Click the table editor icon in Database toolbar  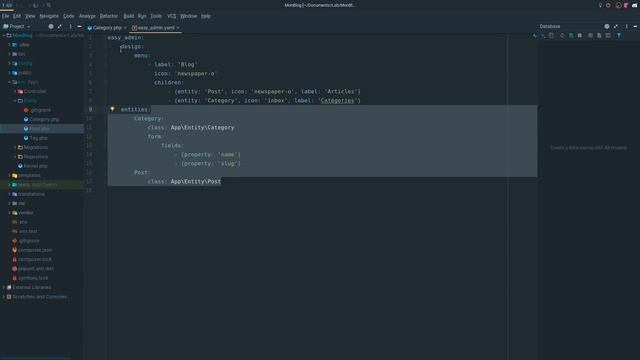[x=590, y=36]
